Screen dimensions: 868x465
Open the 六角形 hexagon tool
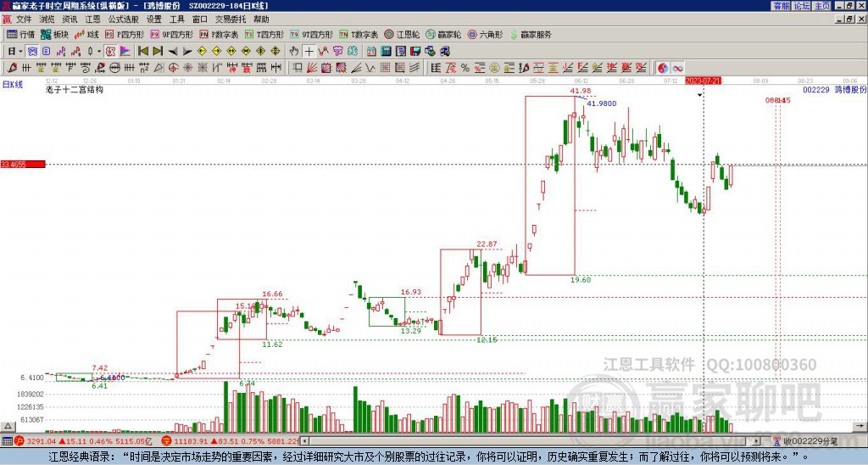tap(486, 34)
